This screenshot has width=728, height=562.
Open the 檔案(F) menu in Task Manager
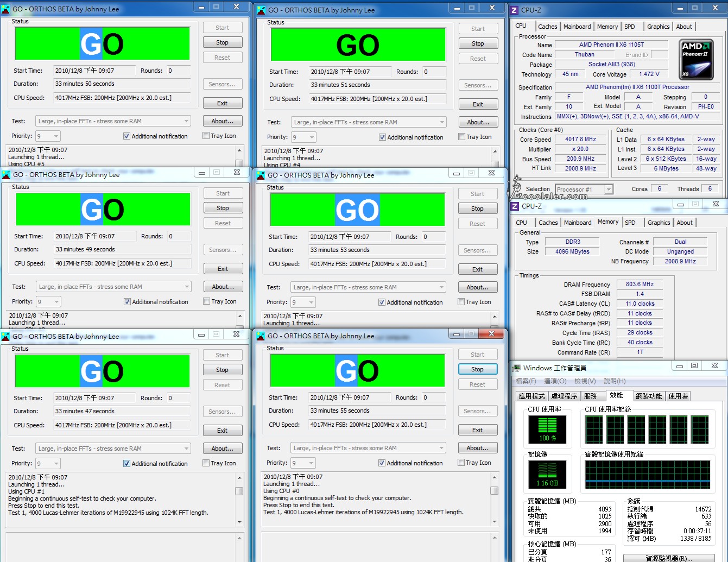(x=526, y=381)
